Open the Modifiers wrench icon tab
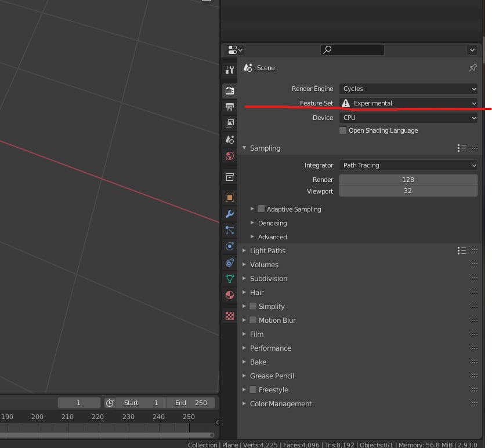The height and width of the screenshot is (448, 492). pos(230,214)
